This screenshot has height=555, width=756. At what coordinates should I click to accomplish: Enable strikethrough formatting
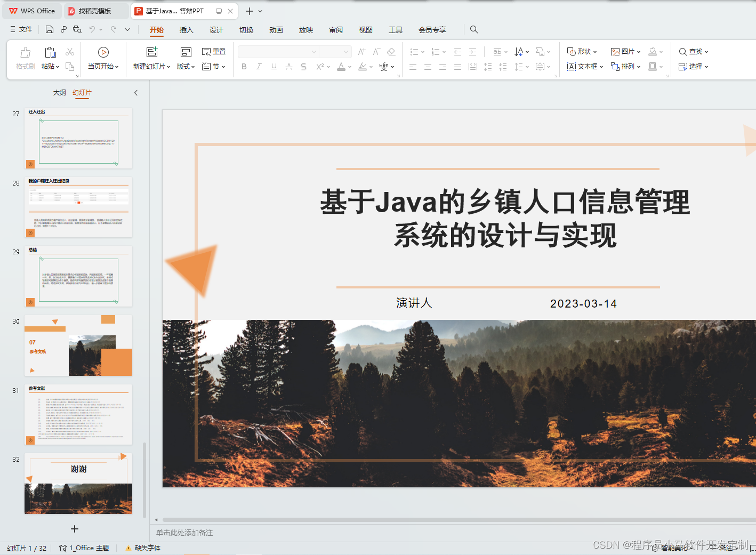[x=303, y=66]
